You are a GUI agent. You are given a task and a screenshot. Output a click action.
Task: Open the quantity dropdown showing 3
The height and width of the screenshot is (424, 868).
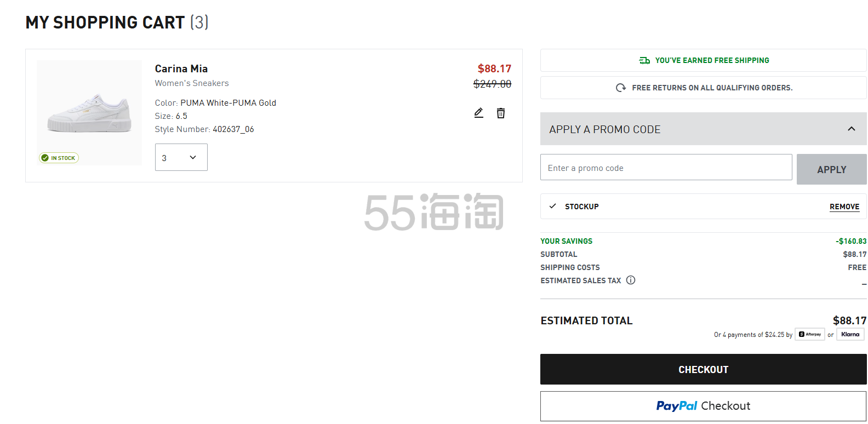pyautogui.click(x=181, y=158)
